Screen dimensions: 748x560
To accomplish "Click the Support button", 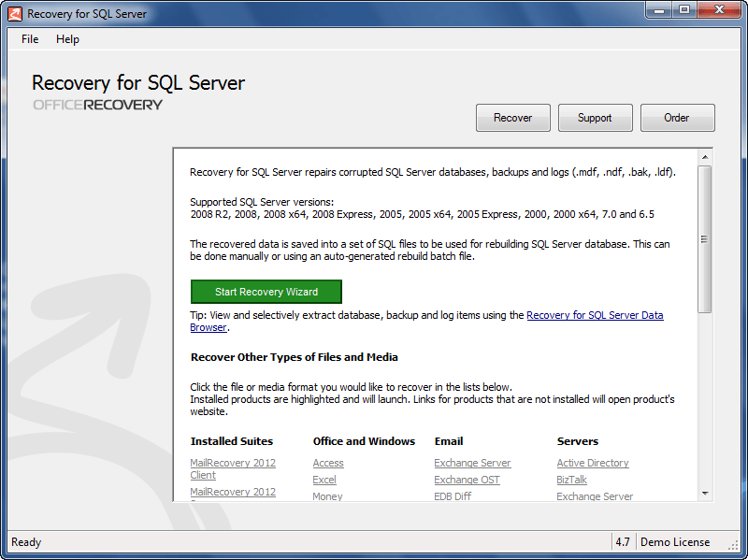I will click(x=595, y=118).
